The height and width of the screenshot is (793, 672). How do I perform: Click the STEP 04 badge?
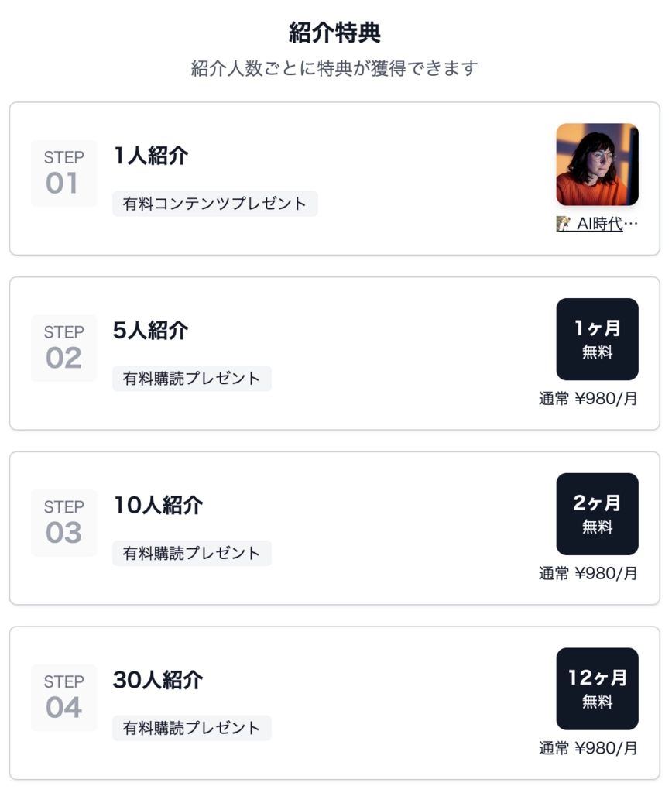63,698
